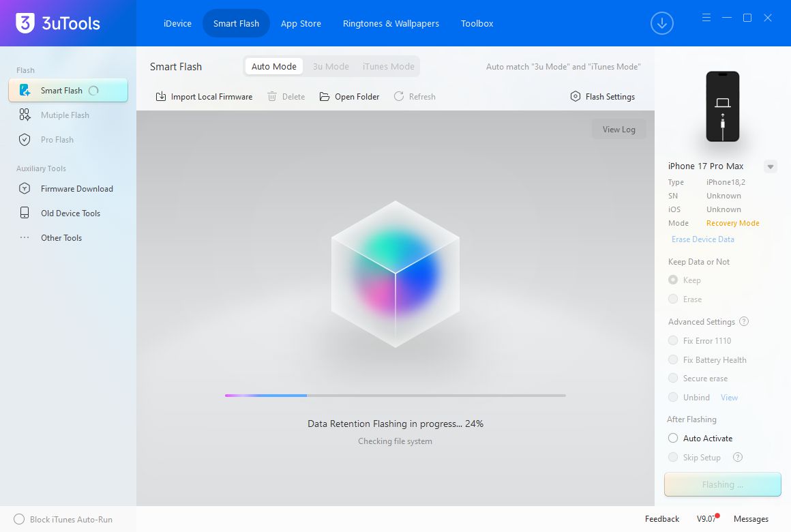791x532 pixels.
Task: Open the iDevice tab
Action: tap(177, 23)
